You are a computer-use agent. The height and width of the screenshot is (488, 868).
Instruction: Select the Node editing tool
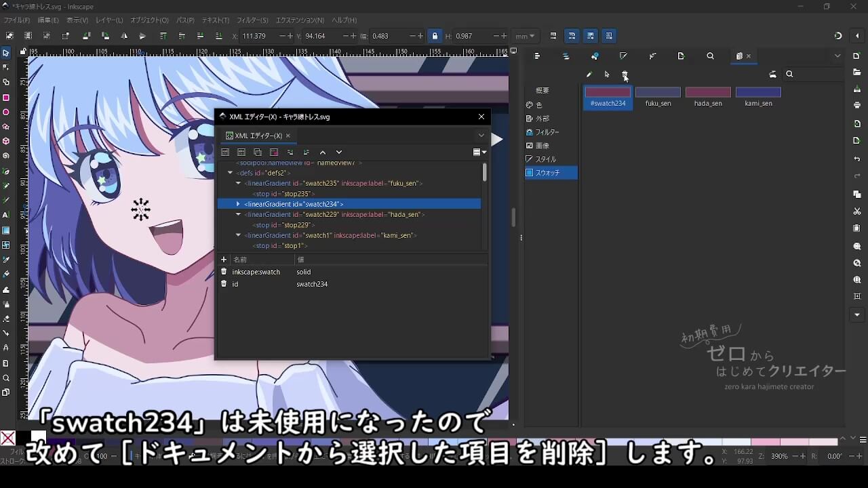[6, 67]
